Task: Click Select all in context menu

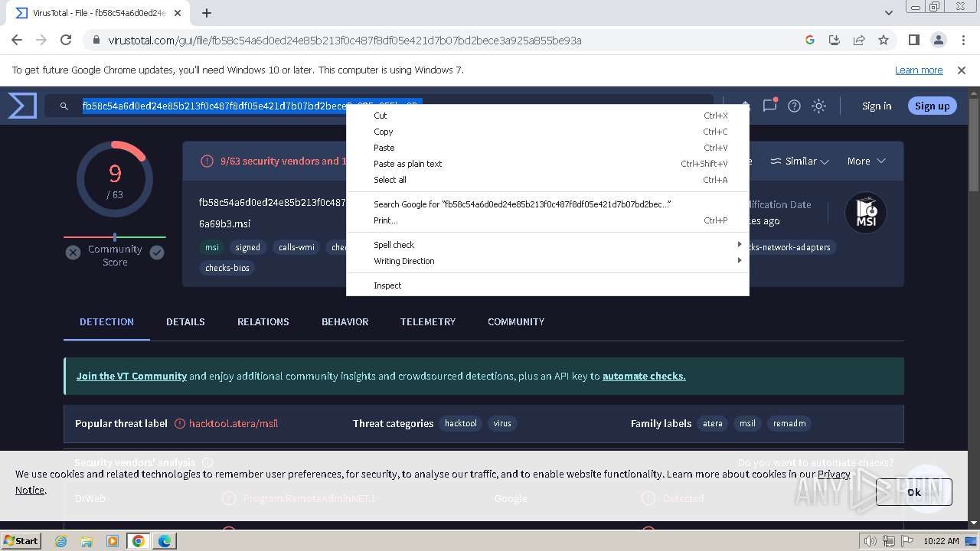Action: (547, 180)
